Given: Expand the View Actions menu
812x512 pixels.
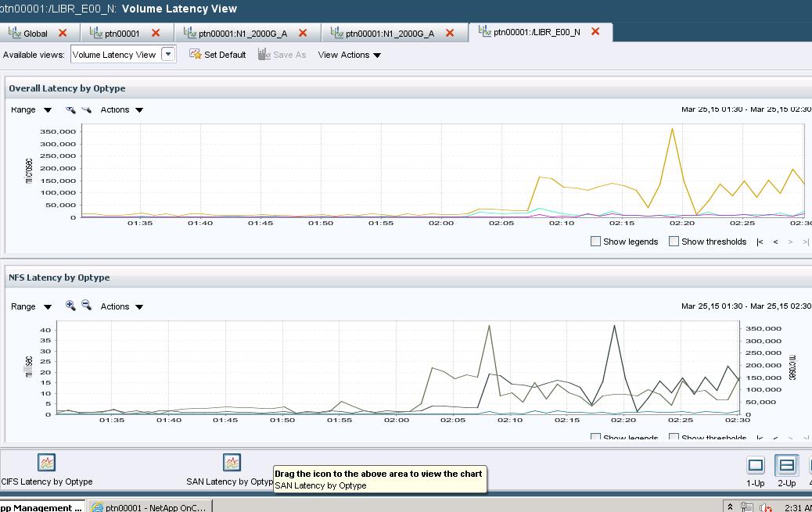Looking at the screenshot, I should click(349, 55).
